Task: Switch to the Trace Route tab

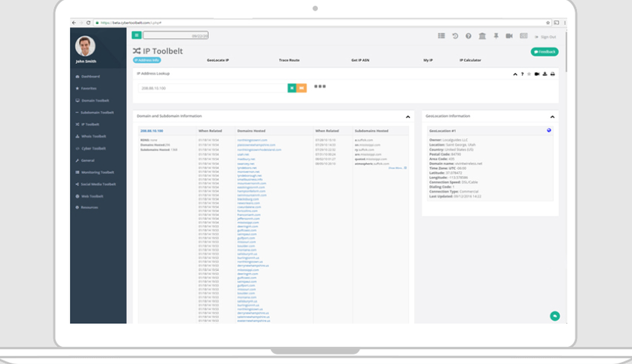Action: point(289,60)
